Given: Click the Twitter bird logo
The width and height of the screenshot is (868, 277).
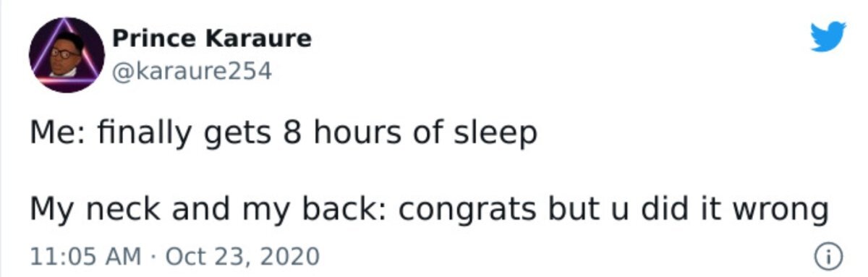Looking at the screenshot, I should click(x=827, y=38).
